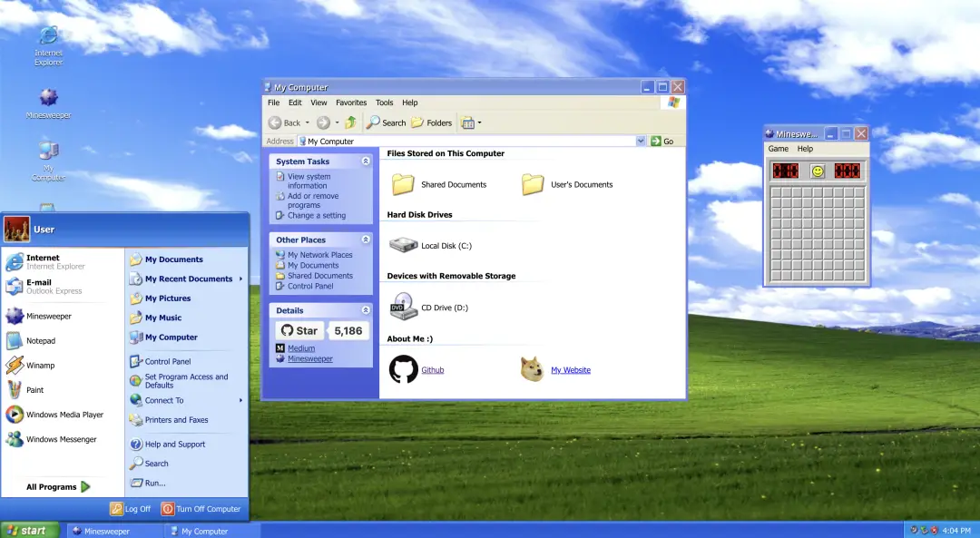Click the Search toolbar button
The height and width of the screenshot is (538, 980).
(386, 122)
